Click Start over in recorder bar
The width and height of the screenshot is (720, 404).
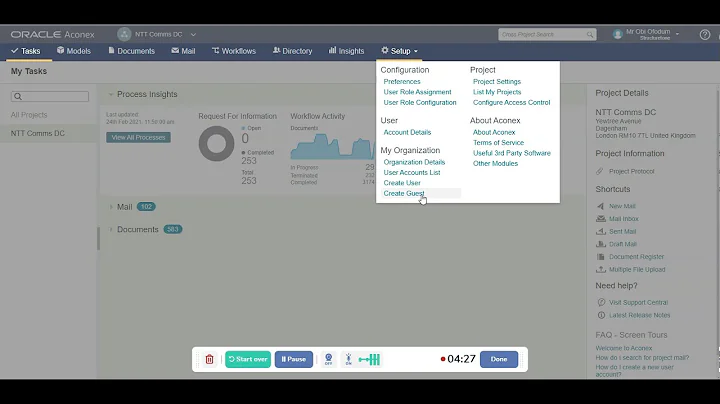(248, 359)
